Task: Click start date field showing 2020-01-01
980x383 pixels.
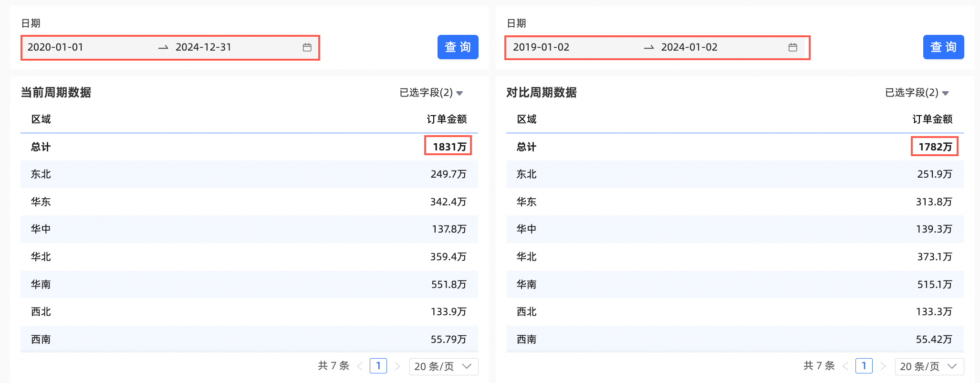Action: [x=55, y=47]
